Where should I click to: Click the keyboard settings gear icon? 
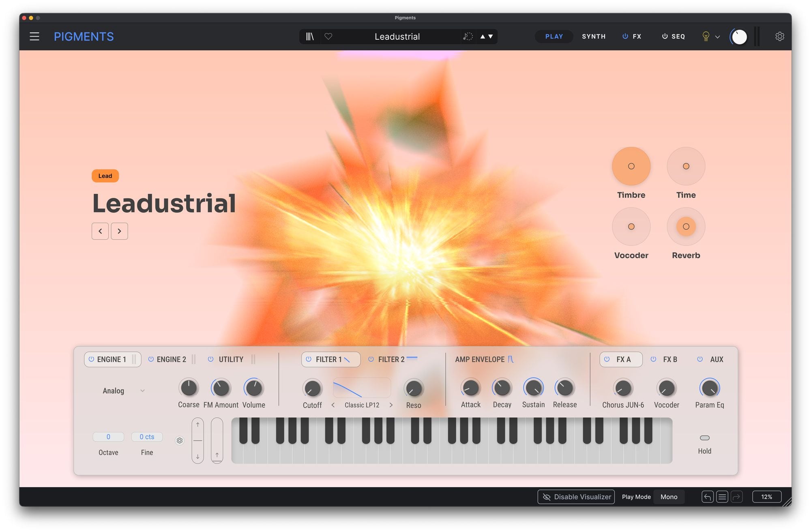point(180,440)
